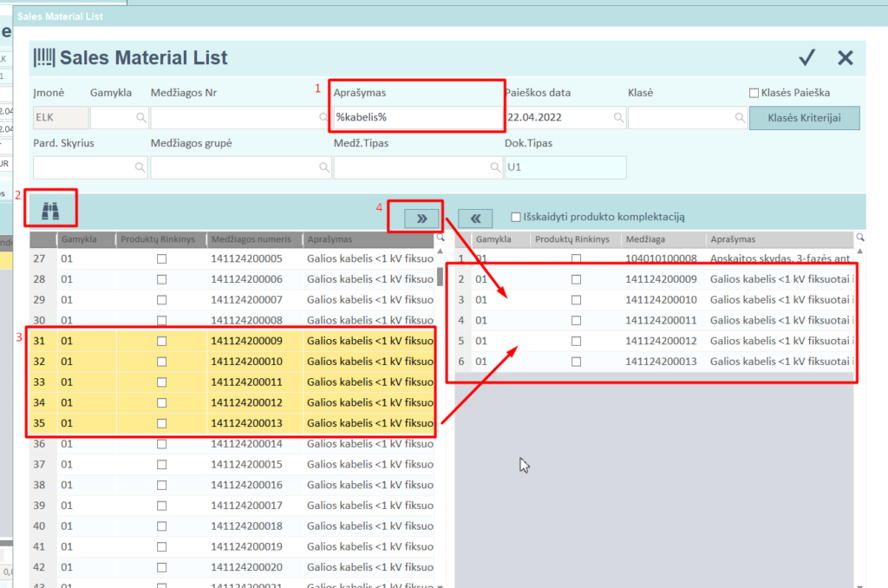Click the double right arrow transfer button

pos(421,219)
